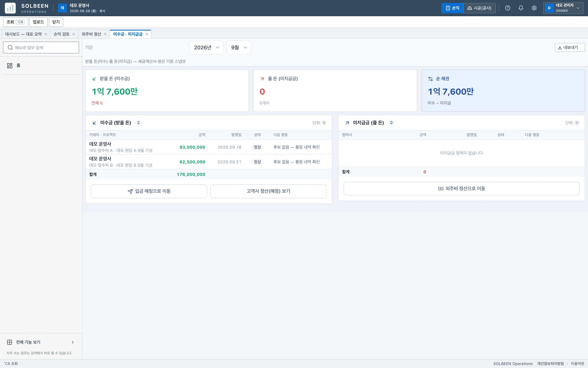Click the search magnifier icon
The width and height of the screenshot is (588, 368).
point(10,47)
